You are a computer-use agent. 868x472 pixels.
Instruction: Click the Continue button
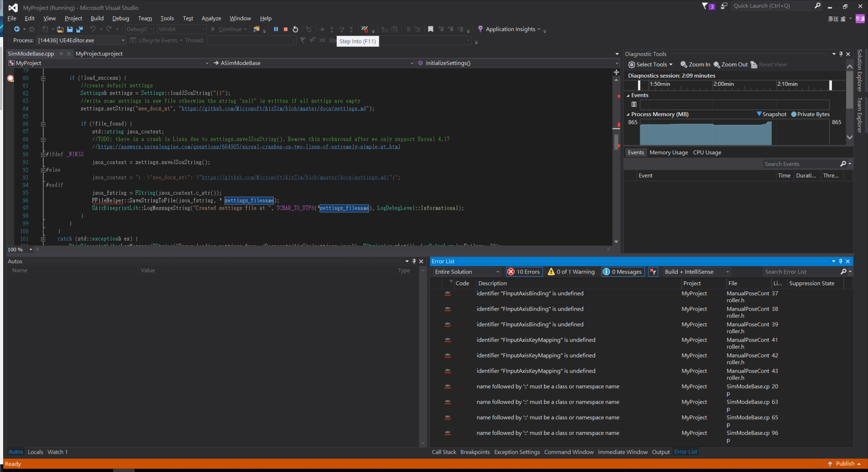click(228, 29)
